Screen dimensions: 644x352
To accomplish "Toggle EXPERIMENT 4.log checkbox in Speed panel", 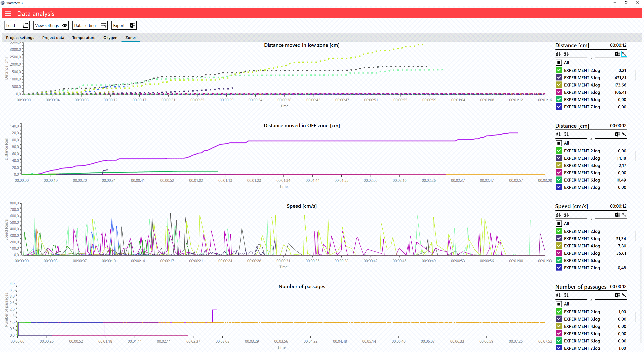I will tap(559, 246).
